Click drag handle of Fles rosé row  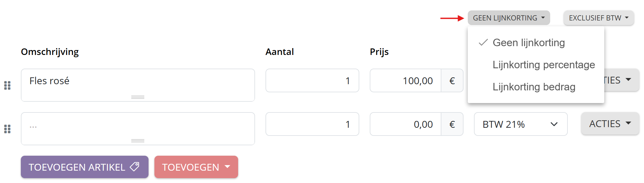[7, 85]
